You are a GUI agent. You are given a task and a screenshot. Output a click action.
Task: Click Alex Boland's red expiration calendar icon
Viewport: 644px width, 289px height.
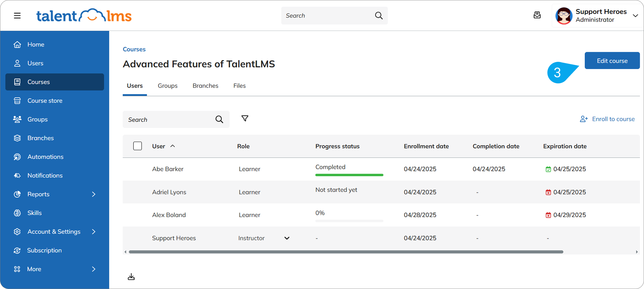click(548, 215)
